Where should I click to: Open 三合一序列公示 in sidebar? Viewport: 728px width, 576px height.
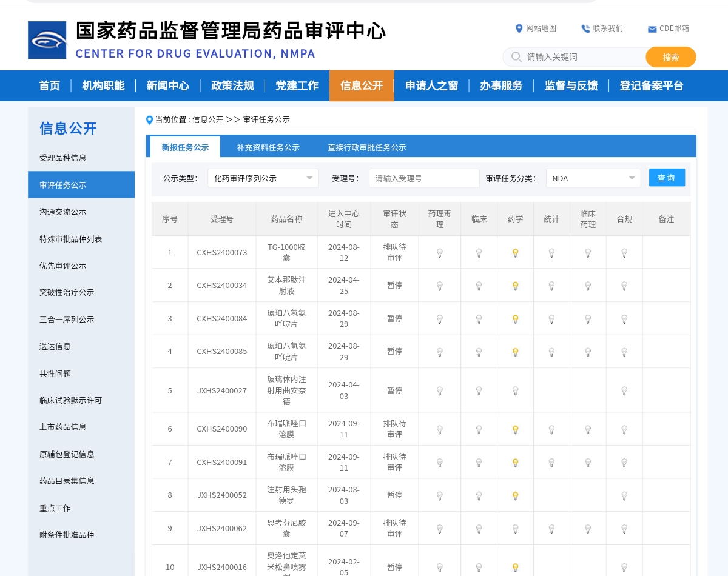pos(81,320)
